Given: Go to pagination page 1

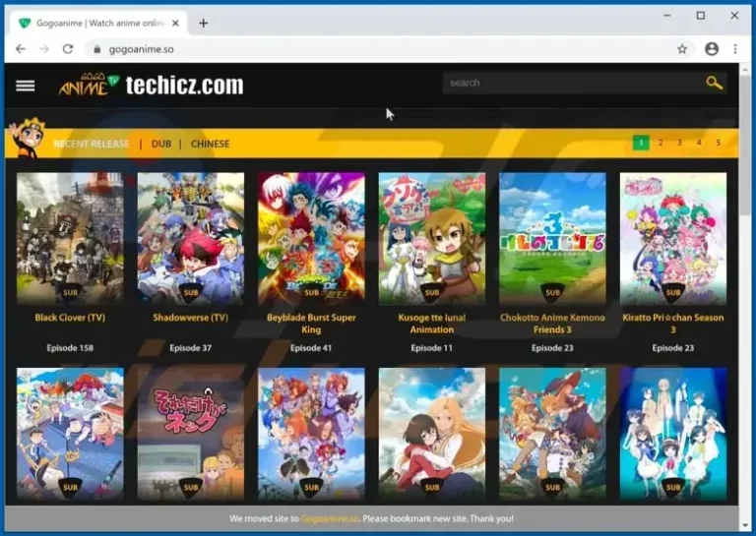Looking at the screenshot, I should tap(641, 143).
